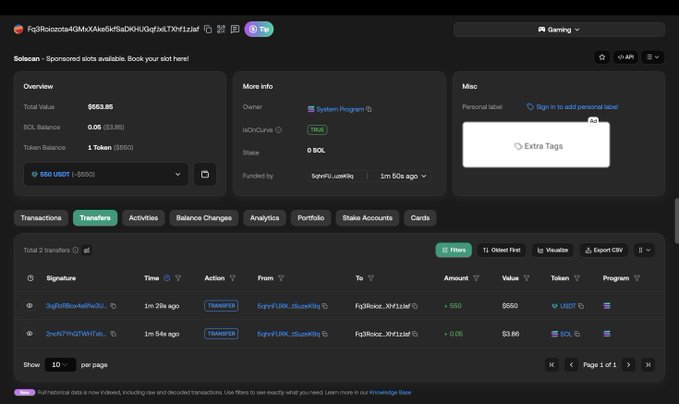Filter the From column

click(x=281, y=278)
